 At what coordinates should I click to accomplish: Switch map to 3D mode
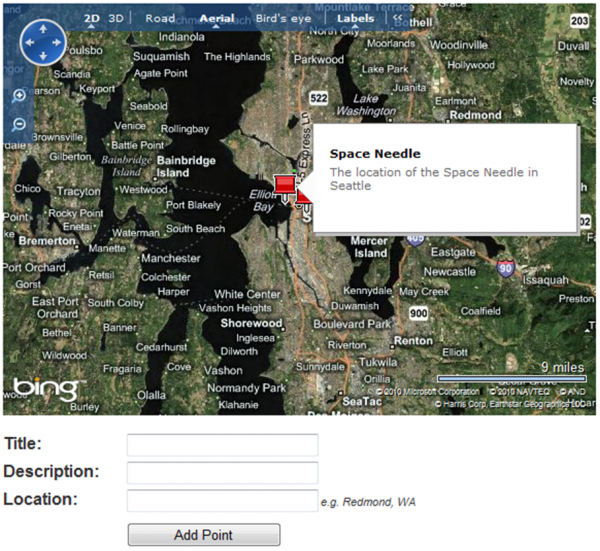pyautogui.click(x=116, y=18)
